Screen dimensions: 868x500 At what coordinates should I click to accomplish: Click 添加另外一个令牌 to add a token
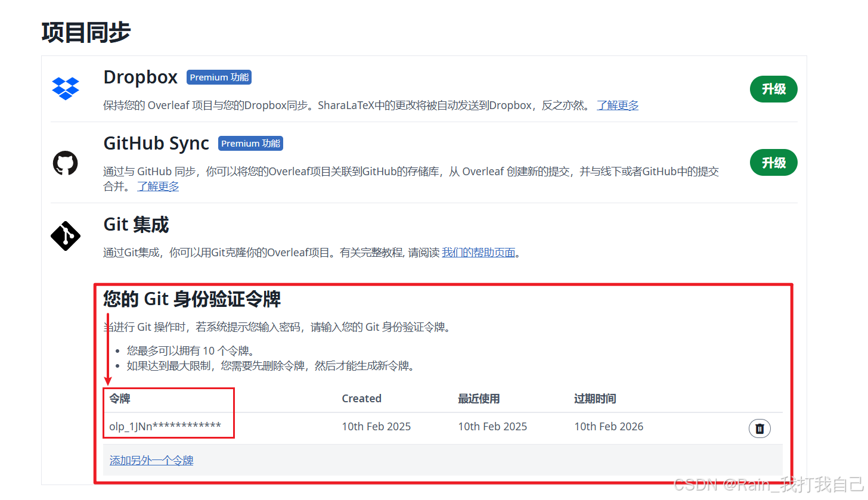151,460
